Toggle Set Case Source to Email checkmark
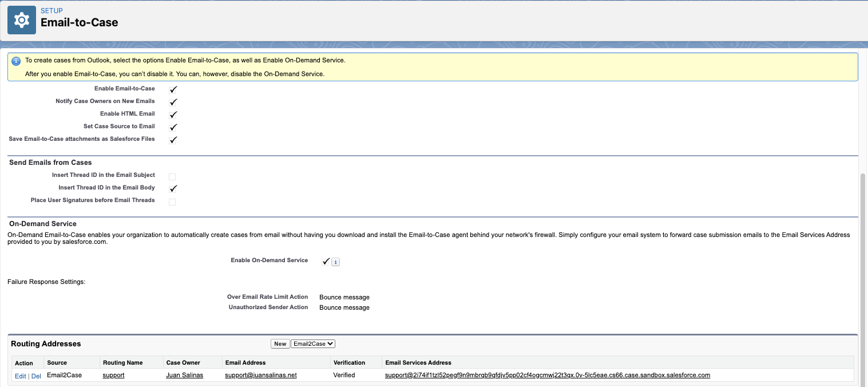This screenshot has height=387, width=868. [x=173, y=127]
